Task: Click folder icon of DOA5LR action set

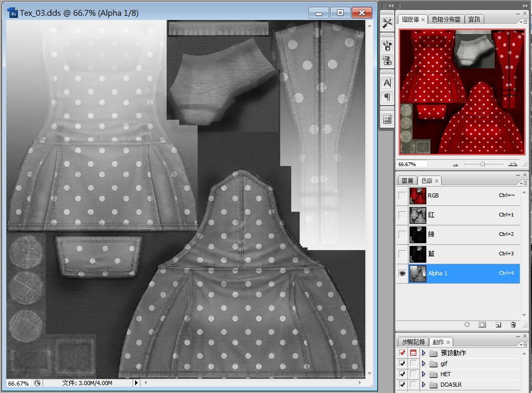Action: 433,385
